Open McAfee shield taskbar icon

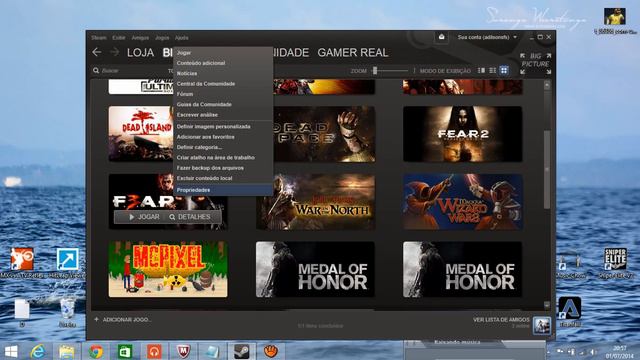(183, 351)
